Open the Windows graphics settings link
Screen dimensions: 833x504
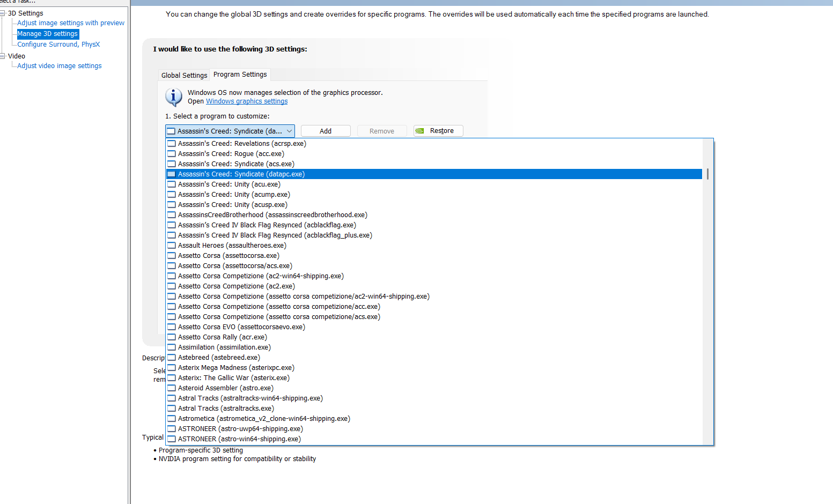pos(247,101)
